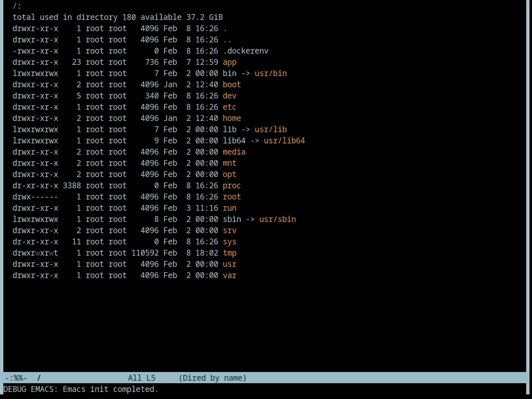532x399 pixels.
Task: Click the 11:16 timestamp of run
Action: [207, 208]
